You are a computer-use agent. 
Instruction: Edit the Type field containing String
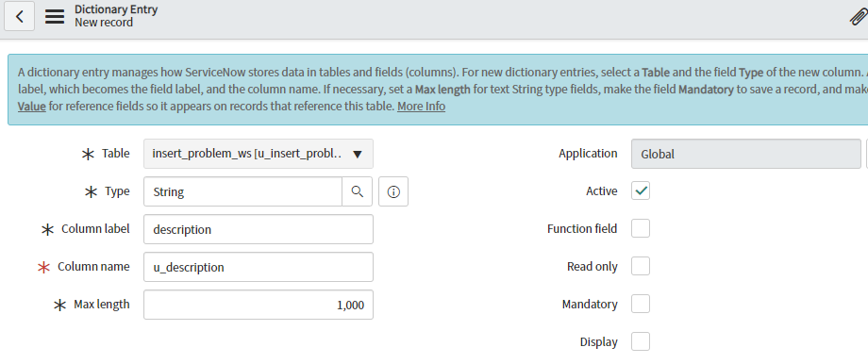(243, 191)
